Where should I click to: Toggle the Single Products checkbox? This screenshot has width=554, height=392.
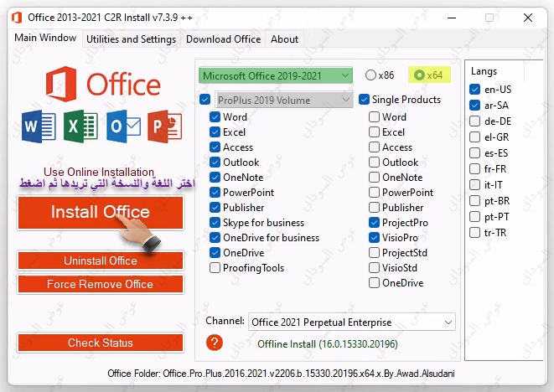click(x=365, y=99)
